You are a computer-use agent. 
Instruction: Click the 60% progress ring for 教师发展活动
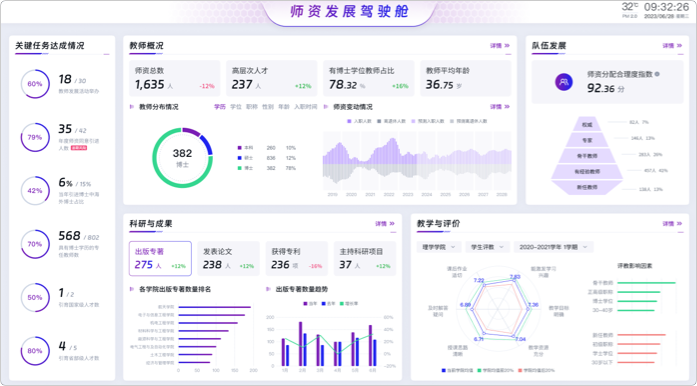tap(35, 84)
